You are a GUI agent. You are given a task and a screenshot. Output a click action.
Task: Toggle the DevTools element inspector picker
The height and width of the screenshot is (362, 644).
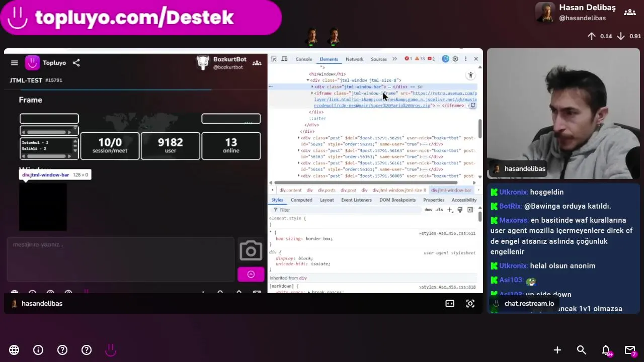274,59
